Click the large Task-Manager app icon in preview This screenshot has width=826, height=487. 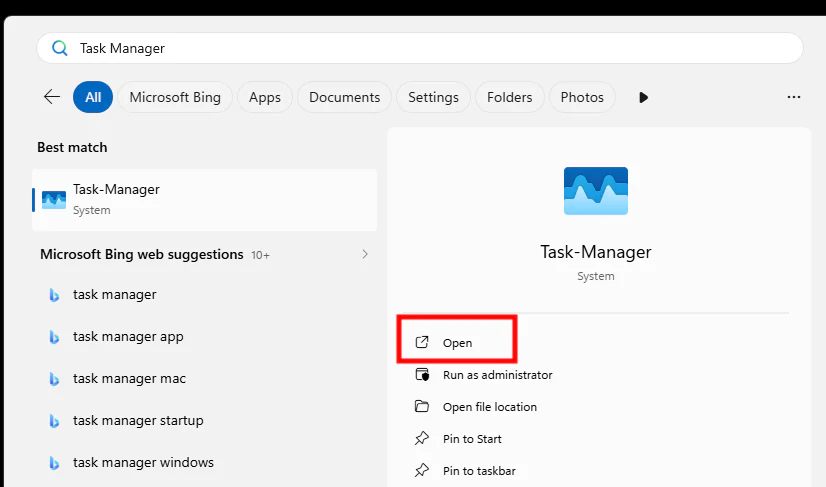[596, 191]
